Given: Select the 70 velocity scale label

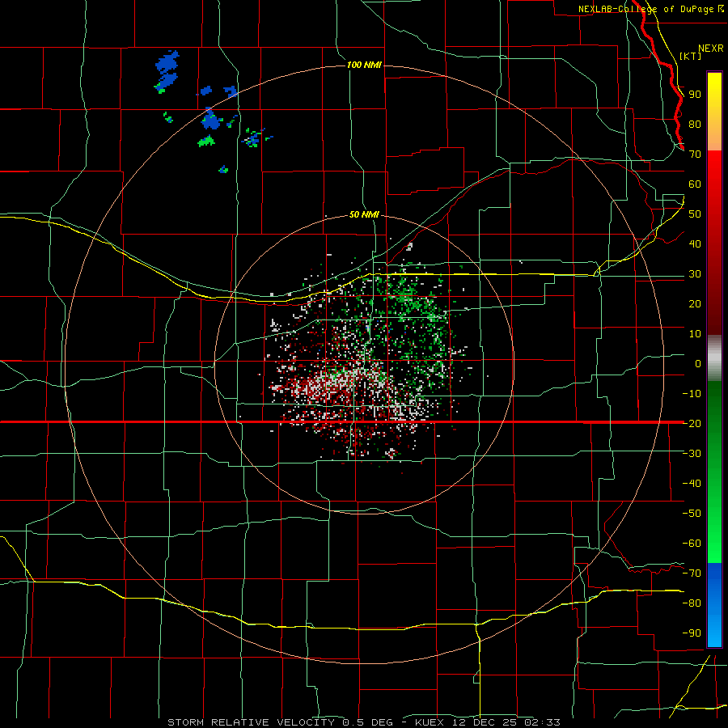Looking at the screenshot, I should click(695, 154).
